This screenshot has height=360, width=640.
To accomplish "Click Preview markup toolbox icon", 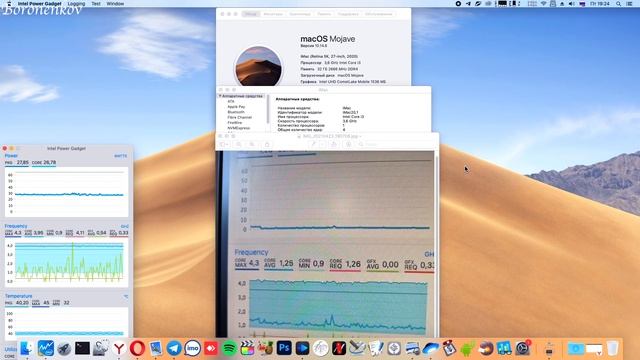I will tap(348, 144).
